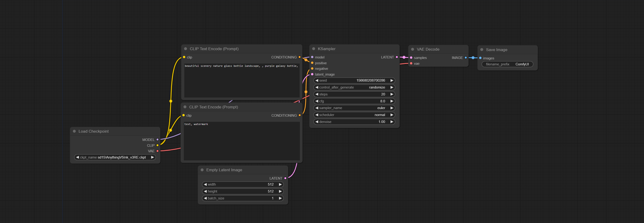Switch to next sampler_name with right arrow
Viewport: 644px width, 223px height.
pos(392,108)
